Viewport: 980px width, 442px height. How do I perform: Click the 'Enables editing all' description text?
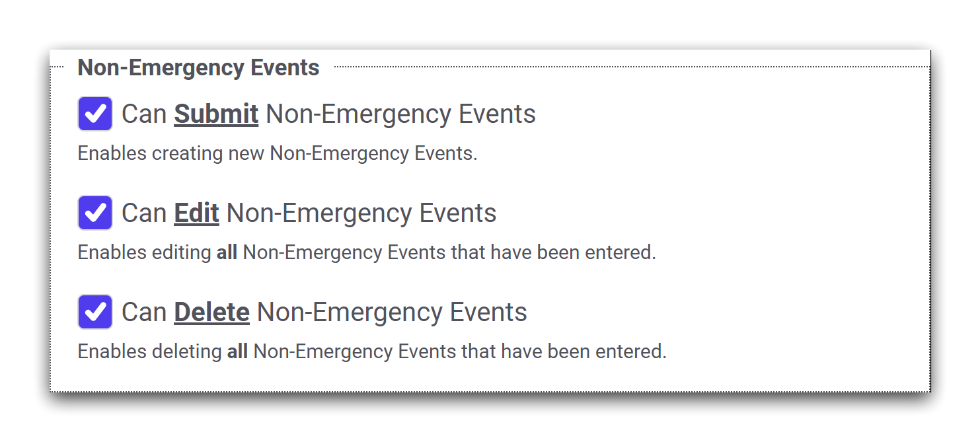pyautogui.click(x=145, y=252)
